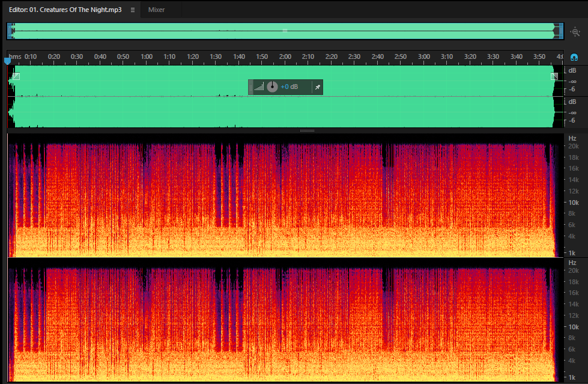Switch to the Mixer tab
The width and height of the screenshot is (588, 384).
[x=156, y=10]
